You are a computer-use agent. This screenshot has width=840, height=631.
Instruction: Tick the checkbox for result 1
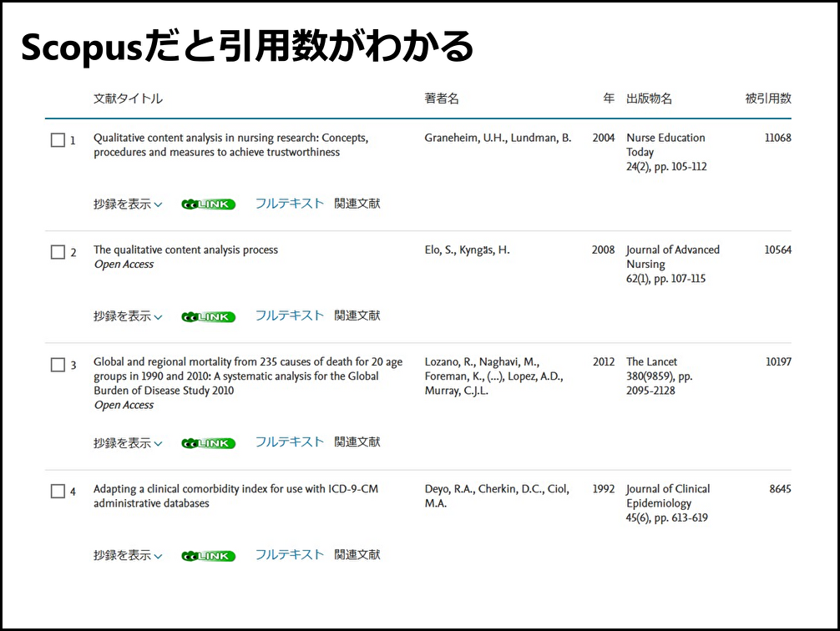click(x=58, y=140)
